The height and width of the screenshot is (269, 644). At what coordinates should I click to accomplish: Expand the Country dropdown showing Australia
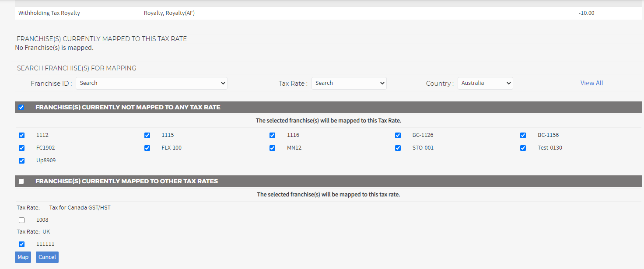click(x=485, y=83)
